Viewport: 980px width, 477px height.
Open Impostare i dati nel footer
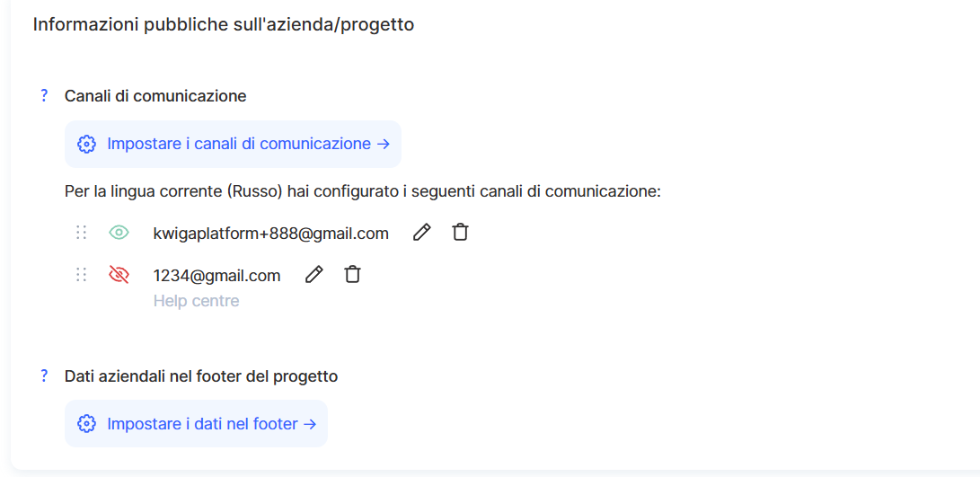(211, 424)
